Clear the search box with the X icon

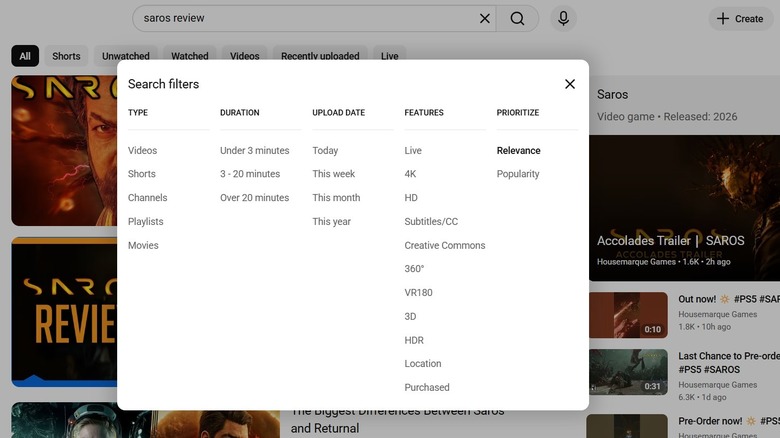[x=485, y=18]
